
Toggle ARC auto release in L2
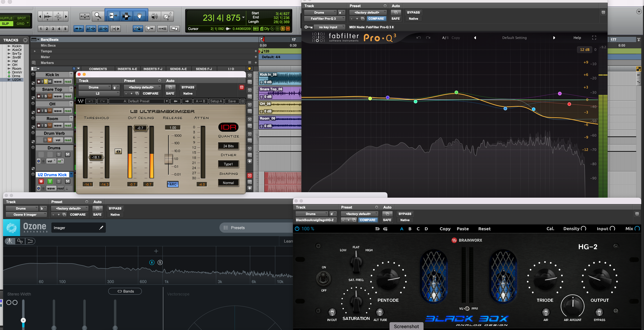click(173, 185)
